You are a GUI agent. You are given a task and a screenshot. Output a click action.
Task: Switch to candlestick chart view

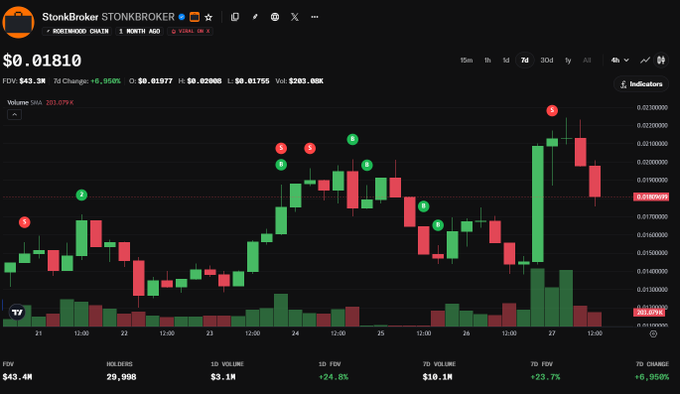(661, 60)
